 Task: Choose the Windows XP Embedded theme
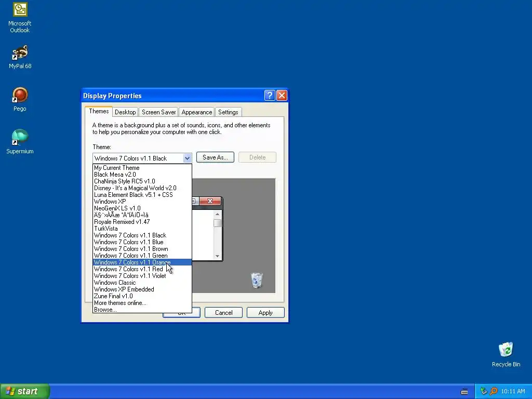point(142,289)
